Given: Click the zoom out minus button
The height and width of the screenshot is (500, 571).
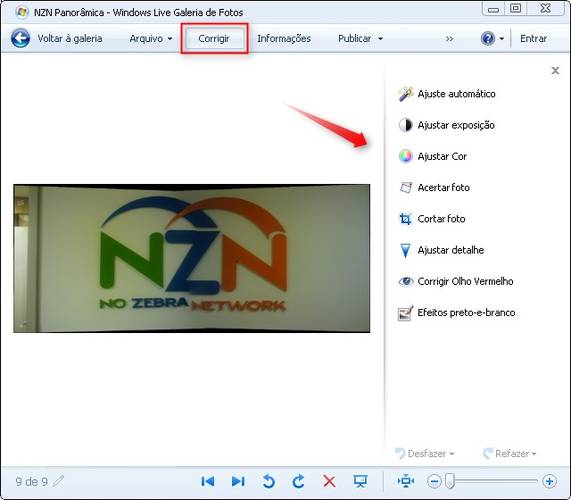Looking at the screenshot, I should coord(434,481).
